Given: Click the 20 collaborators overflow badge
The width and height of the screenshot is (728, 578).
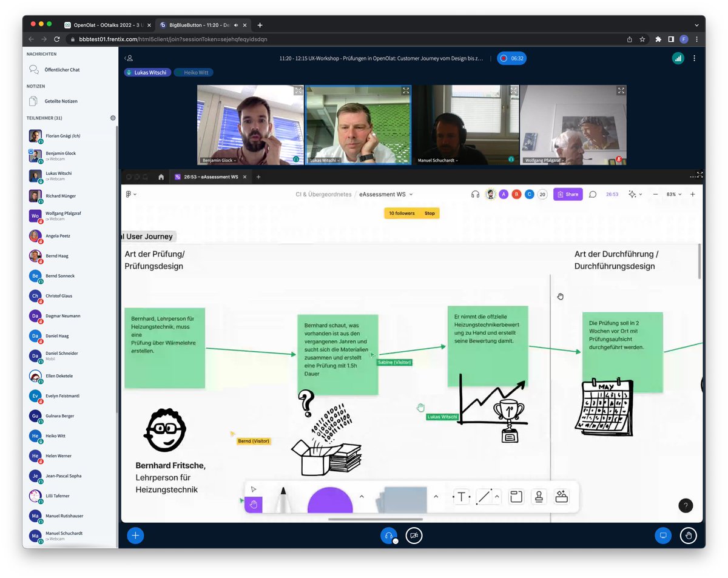Looking at the screenshot, I should tap(542, 194).
